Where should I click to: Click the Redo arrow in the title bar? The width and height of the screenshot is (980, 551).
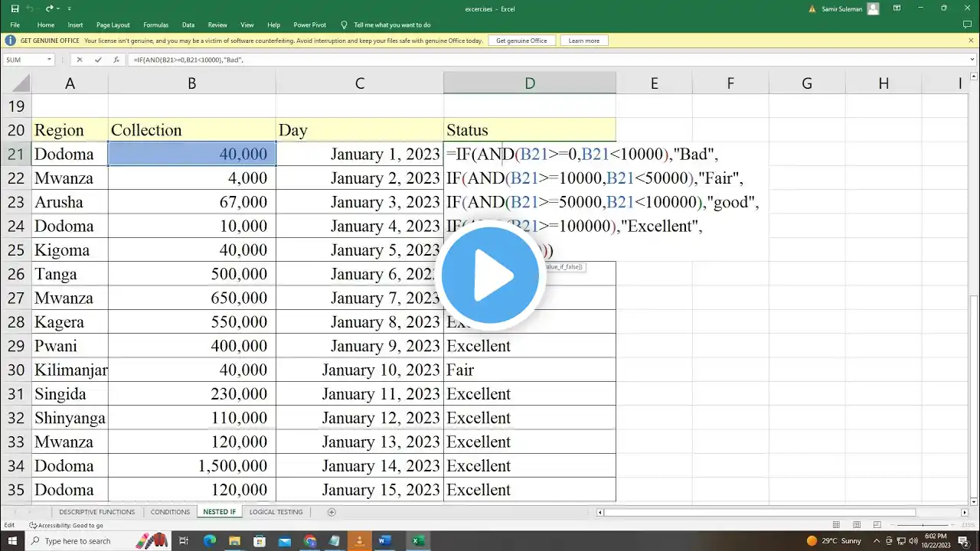[50, 8]
